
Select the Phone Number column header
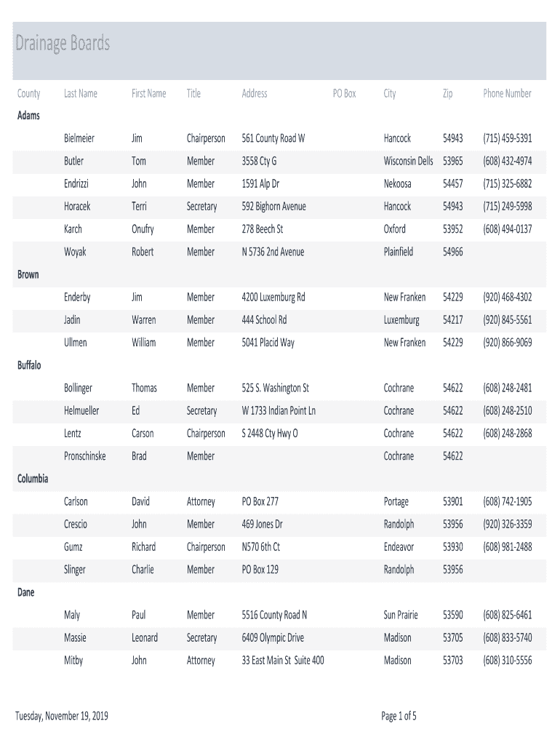(x=507, y=93)
